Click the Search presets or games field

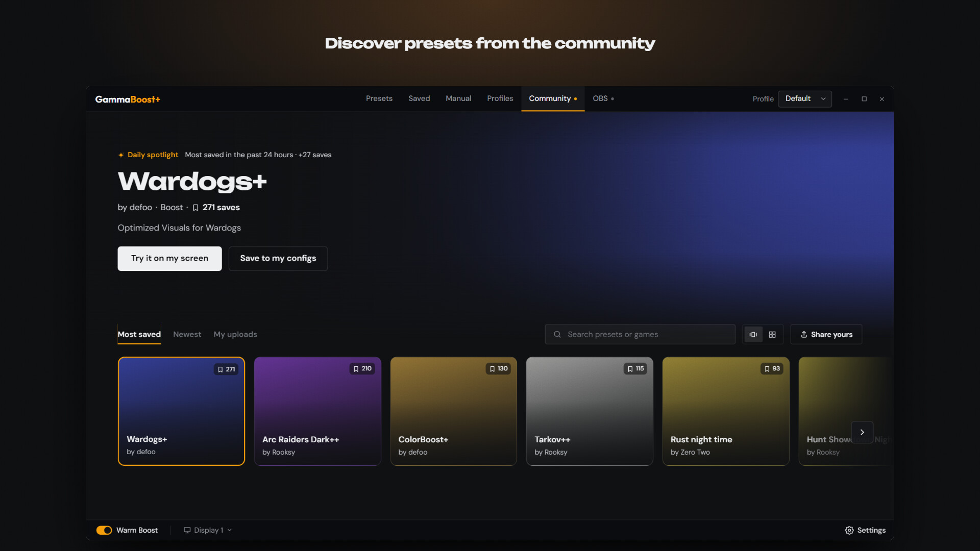tap(640, 334)
